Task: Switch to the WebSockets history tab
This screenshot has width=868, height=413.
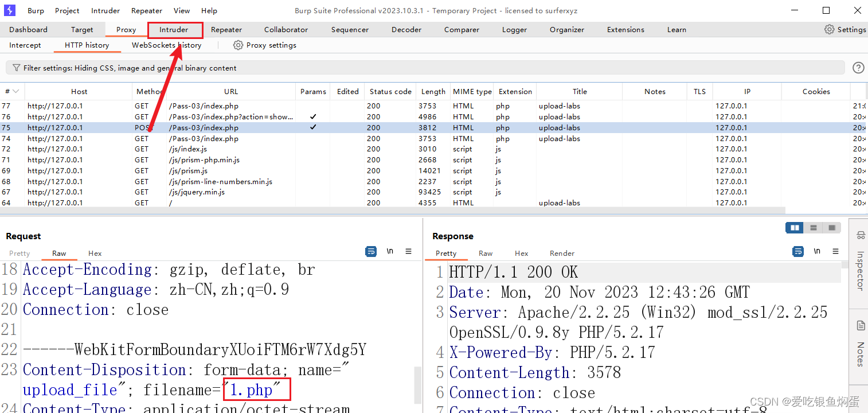Action: click(x=166, y=45)
